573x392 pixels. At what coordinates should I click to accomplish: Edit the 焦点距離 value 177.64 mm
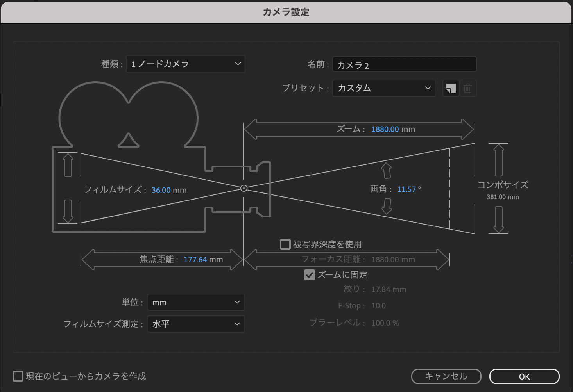pyautogui.click(x=203, y=259)
